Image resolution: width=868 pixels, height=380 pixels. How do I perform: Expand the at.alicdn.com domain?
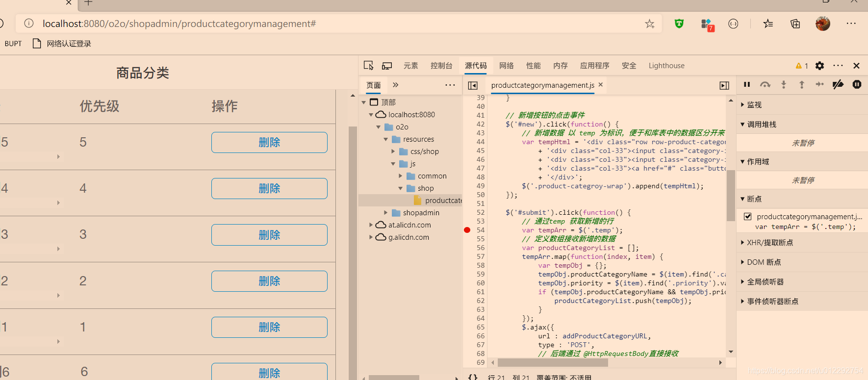371,225
